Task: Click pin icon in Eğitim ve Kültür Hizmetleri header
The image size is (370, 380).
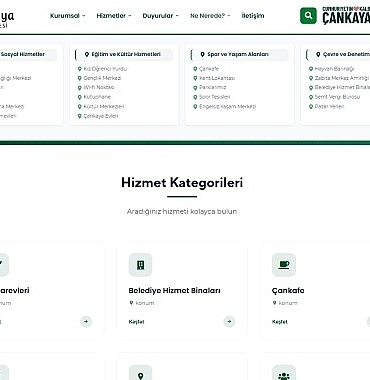Action: (87, 54)
